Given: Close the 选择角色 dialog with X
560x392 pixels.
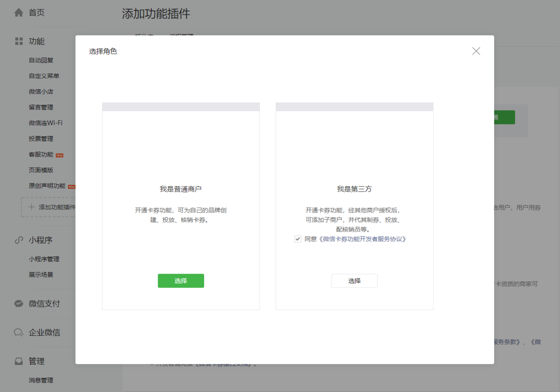Looking at the screenshot, I should [476, 51].
